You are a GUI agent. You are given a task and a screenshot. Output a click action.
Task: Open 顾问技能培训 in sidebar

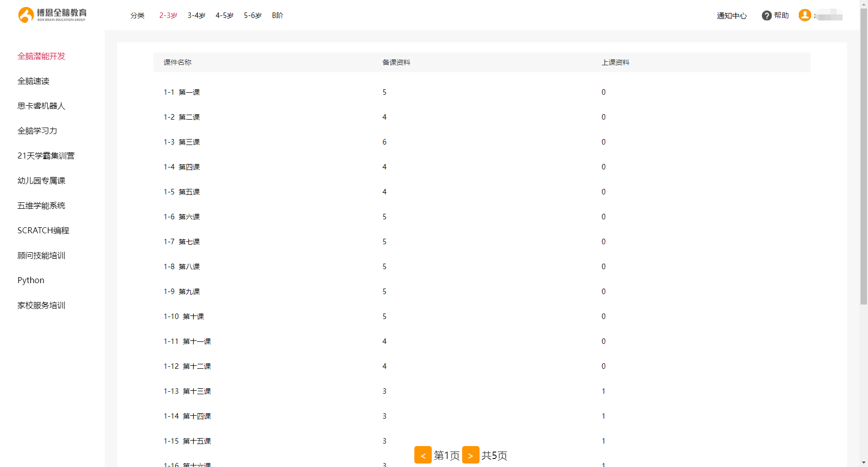click(x=41, y=256)
